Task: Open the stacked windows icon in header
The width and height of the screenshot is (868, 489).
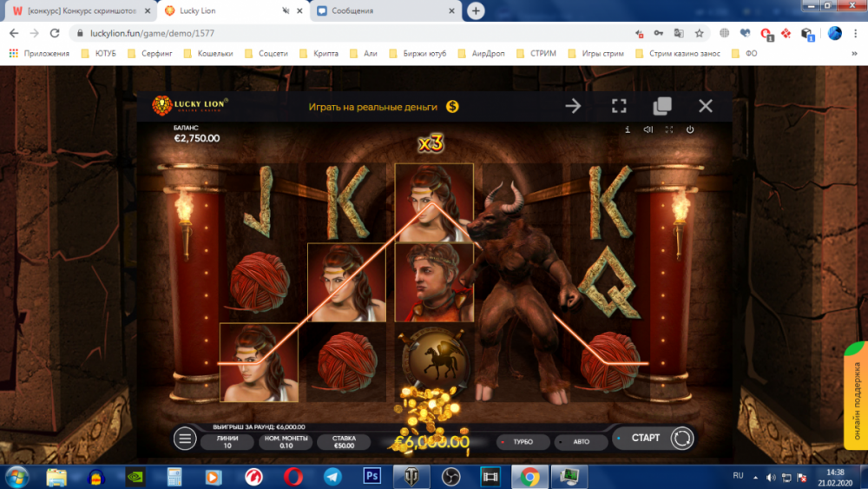Action: tap(662, 106)
